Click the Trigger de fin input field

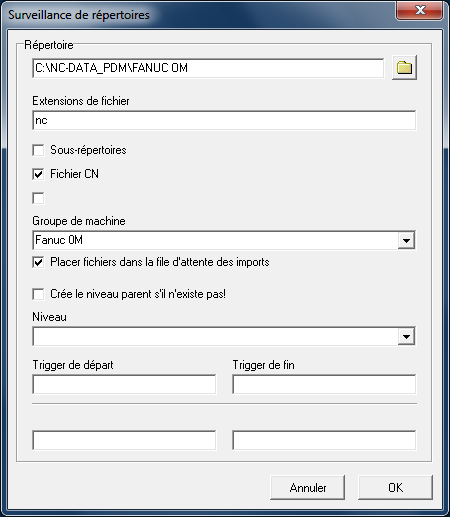324,384
